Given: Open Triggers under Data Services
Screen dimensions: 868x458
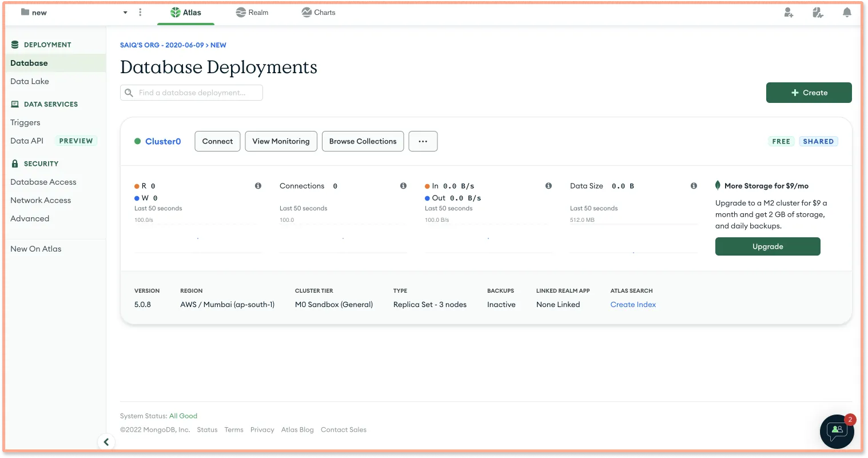Looking at the screenshot, I should click(25, 122).
